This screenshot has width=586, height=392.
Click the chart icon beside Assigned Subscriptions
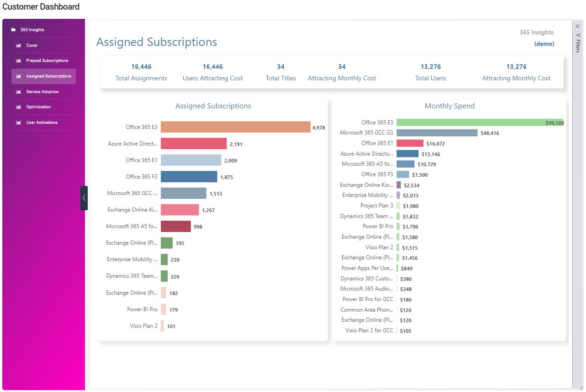pyautogui.click(x=19, y=76)
